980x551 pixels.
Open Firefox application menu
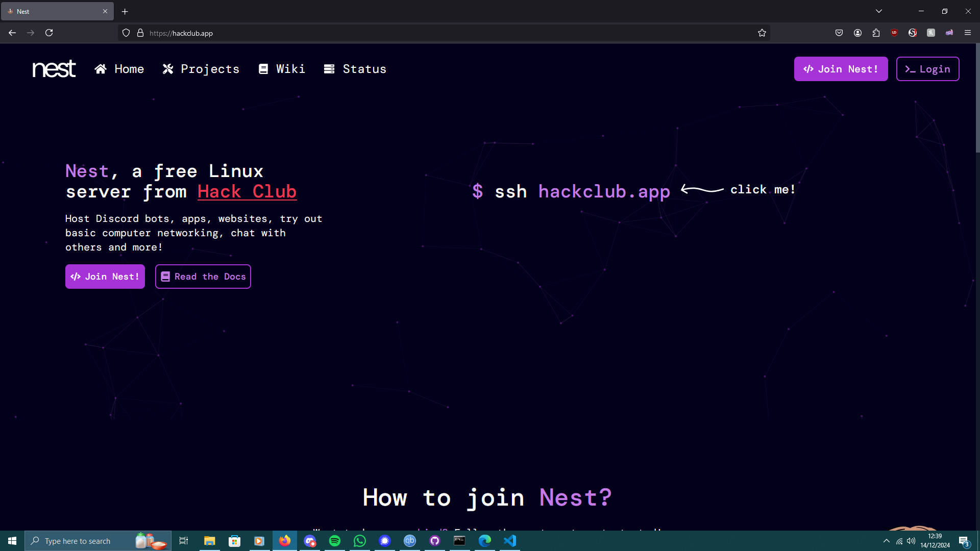pos(968,33)
